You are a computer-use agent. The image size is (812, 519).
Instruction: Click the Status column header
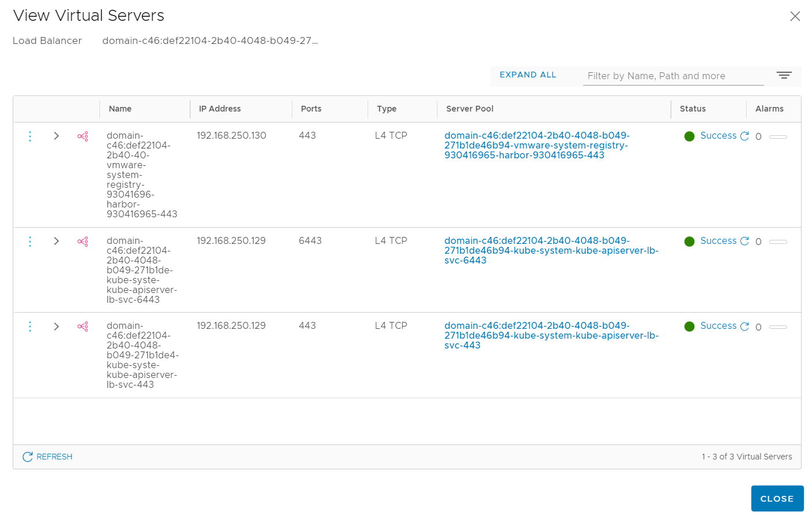point(692,109)
